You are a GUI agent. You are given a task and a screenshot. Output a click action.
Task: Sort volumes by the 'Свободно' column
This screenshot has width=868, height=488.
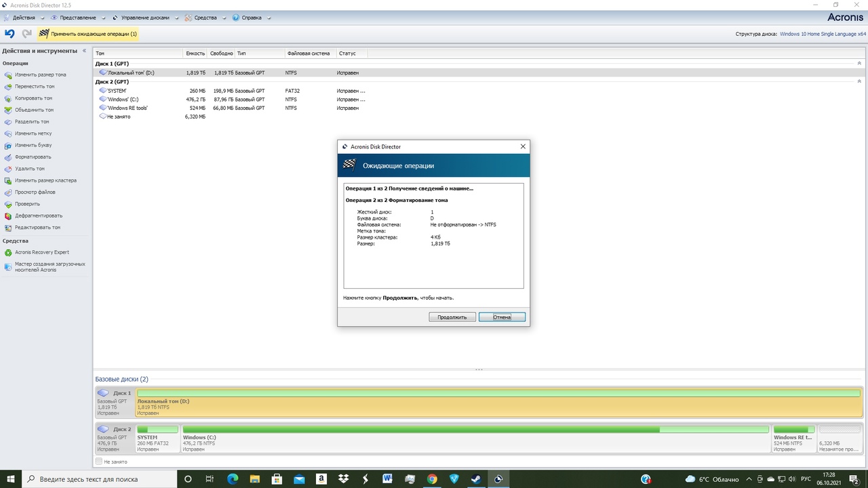coord(221,54)
